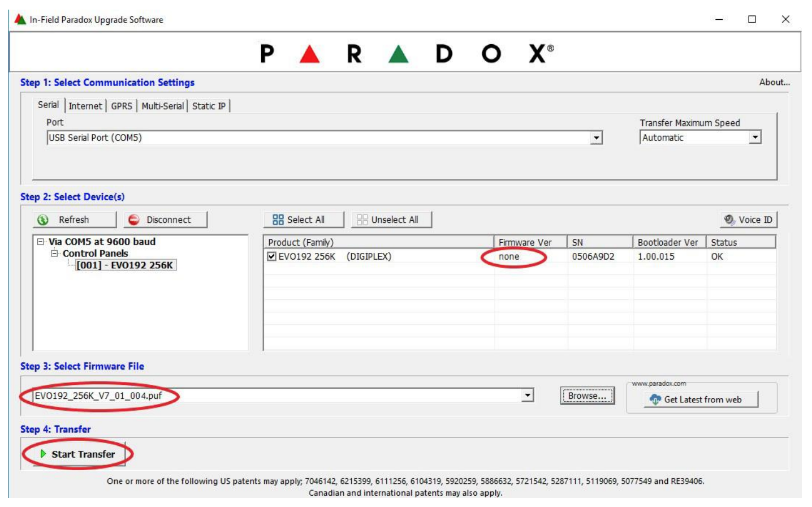Switch to the Multi-Serial tab
Viewport: 812px width, 507px height.
[x=162, y=106]
